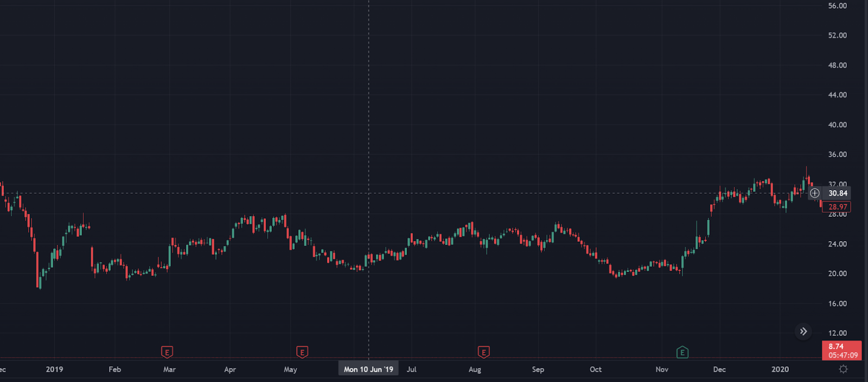The image size is (868, 382).
Task: Click the plus icon beside 30.84
Action: click(815, 193)
